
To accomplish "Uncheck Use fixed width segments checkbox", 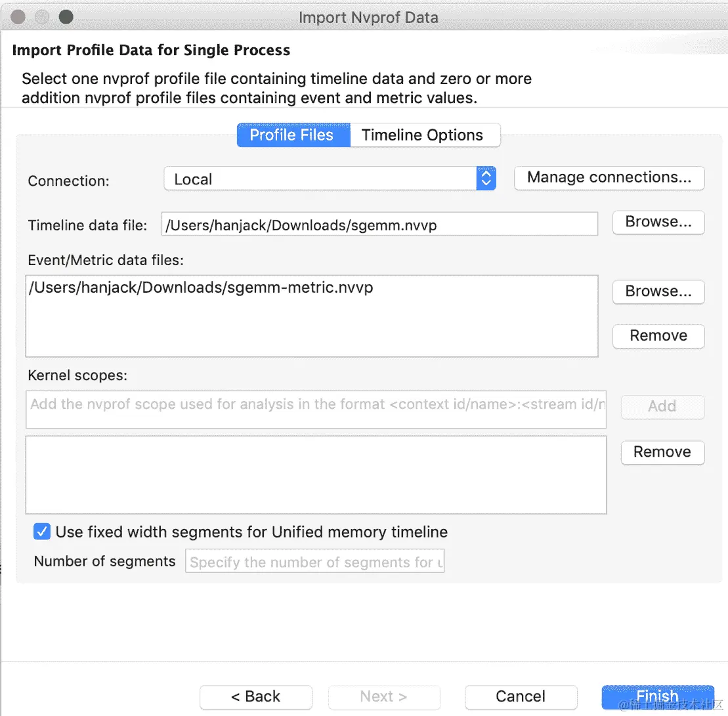I will [x=43, y=532].
